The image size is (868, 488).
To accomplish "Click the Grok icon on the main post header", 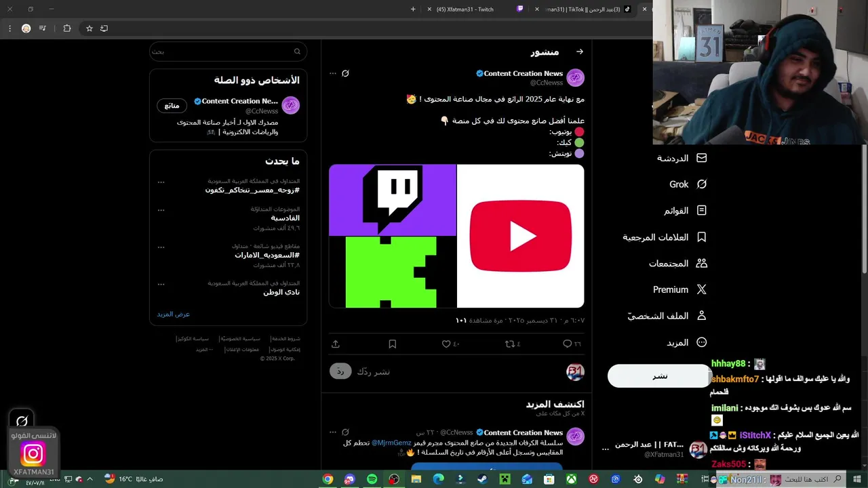I will point(345,73).
